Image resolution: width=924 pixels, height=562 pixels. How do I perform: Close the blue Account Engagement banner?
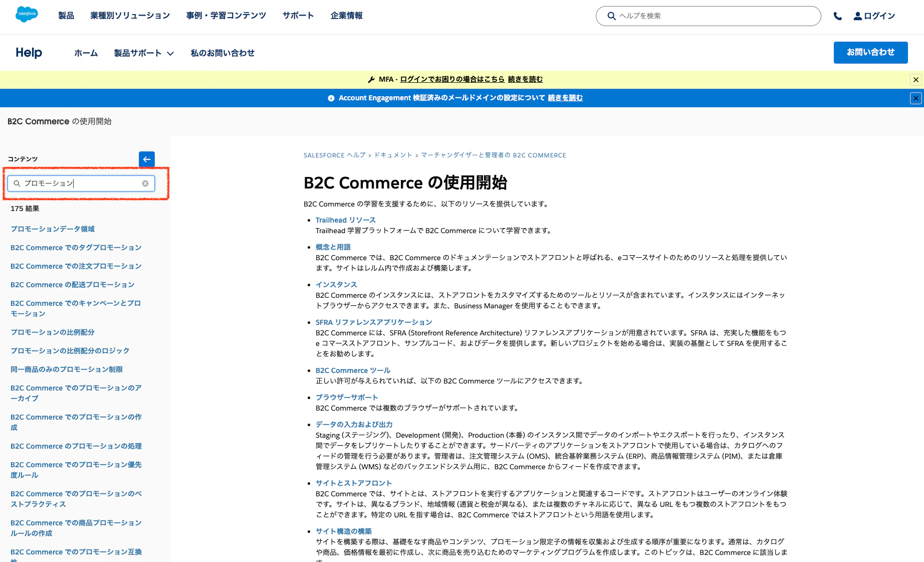pos(915,98)
